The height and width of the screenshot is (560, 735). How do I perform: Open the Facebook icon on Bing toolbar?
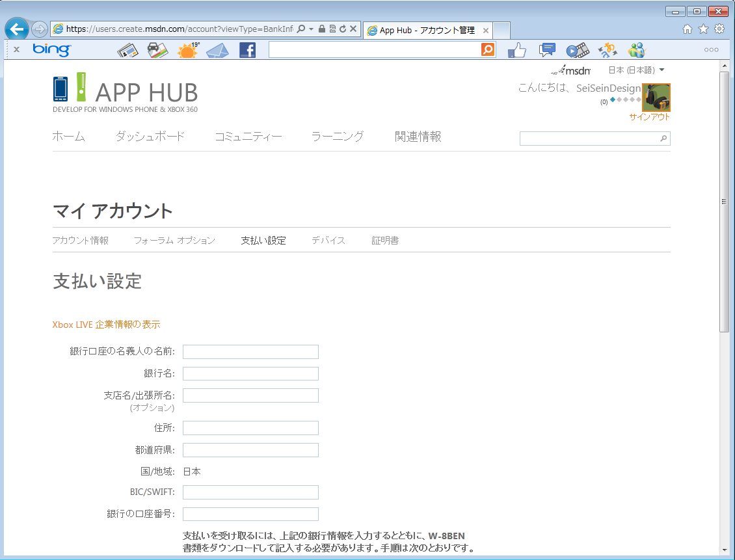248,50
